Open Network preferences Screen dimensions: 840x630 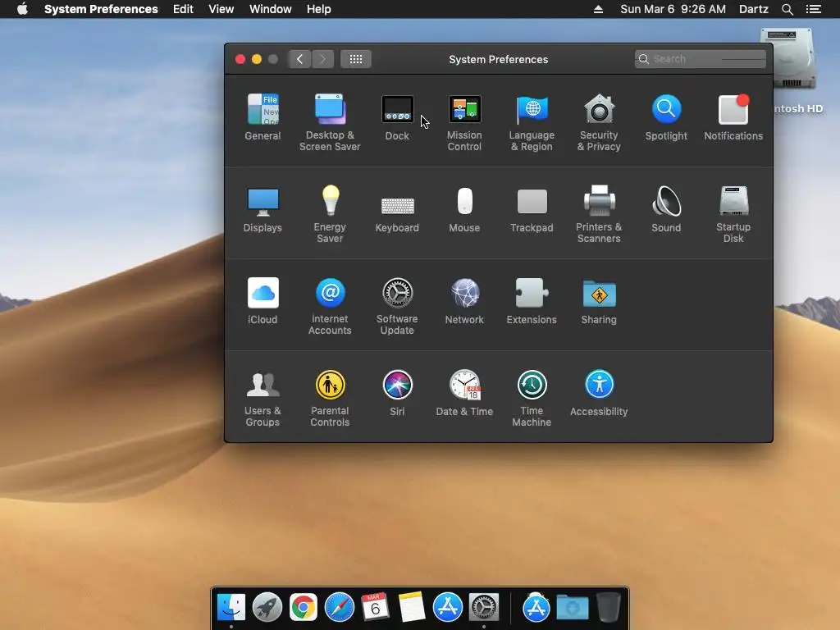[464, 301]
